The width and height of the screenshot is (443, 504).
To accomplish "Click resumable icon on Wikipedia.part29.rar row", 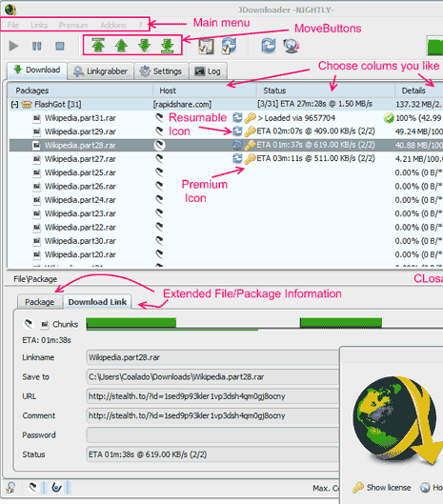I will pos(237,131).
